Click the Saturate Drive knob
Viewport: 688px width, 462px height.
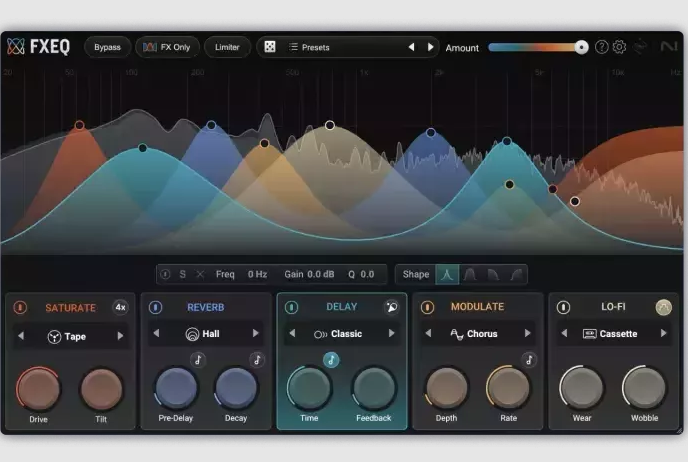pos(38,389)
